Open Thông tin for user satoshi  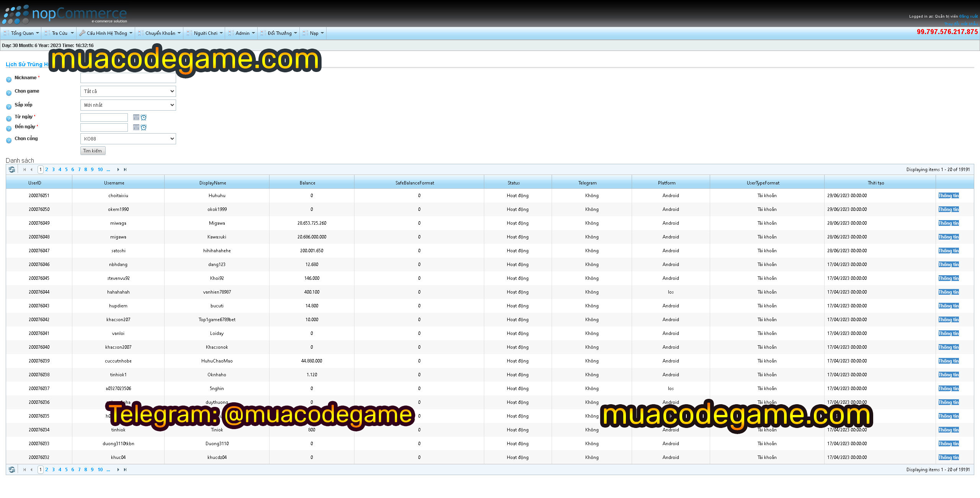point(949,251)
